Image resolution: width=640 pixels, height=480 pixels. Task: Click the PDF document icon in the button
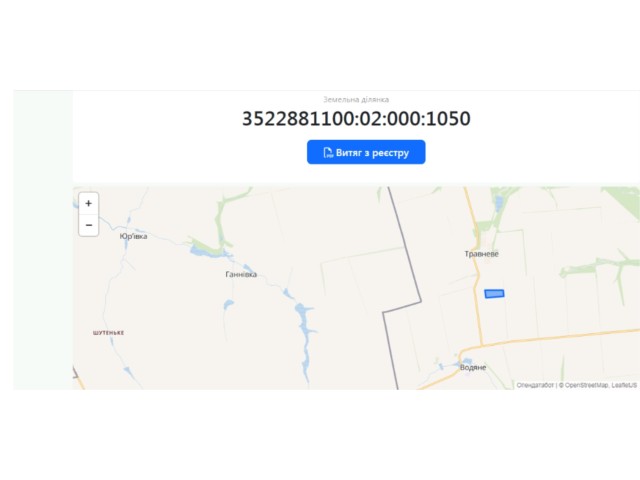[328, 152]
